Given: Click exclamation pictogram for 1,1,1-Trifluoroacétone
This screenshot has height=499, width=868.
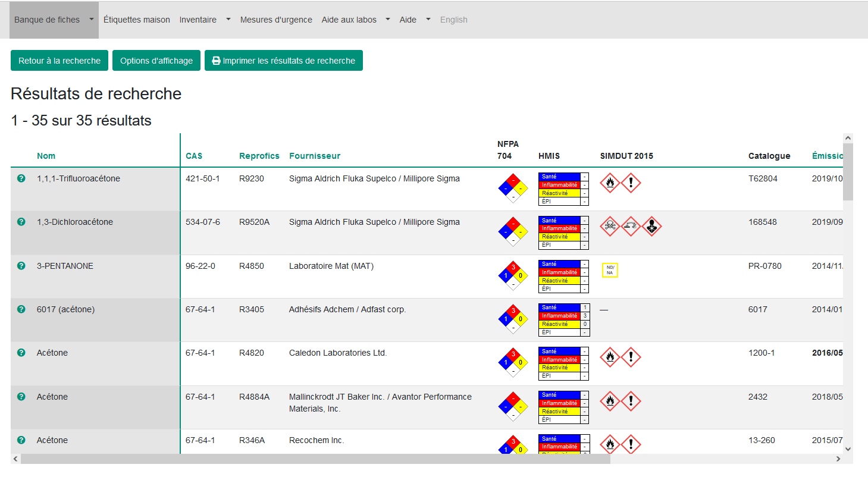Looking at the screenshot, I should point(631,183).
